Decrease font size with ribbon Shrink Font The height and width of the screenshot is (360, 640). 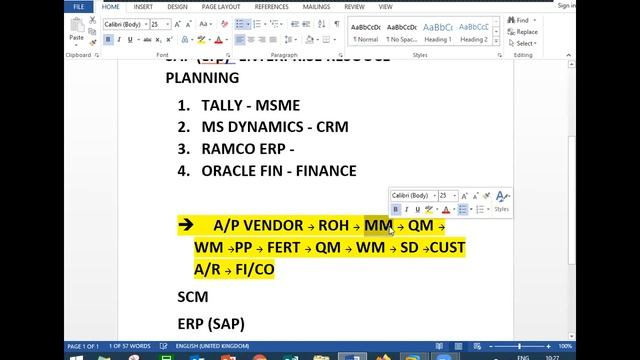click(x=189, y=24)
